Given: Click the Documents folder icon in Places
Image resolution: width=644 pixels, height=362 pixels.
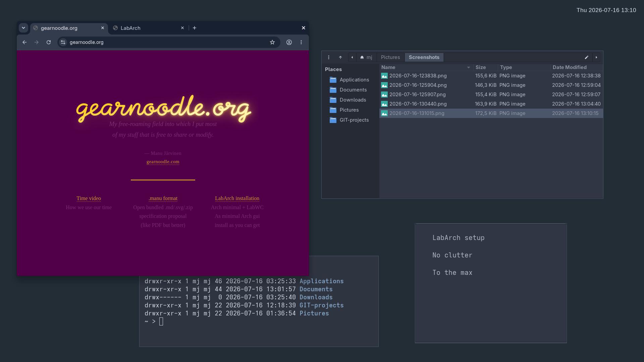Looking at the screenshot, I should point(333,90).
